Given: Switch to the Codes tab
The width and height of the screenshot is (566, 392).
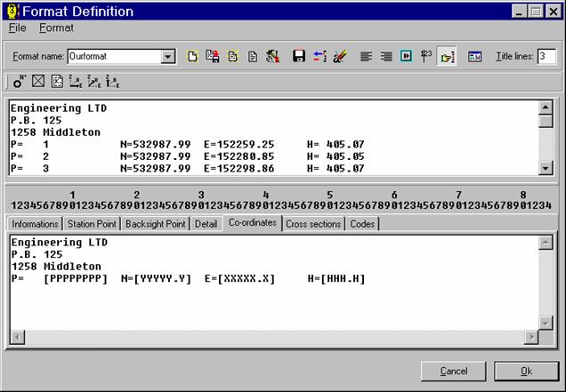Looking at the screenshot, I should [362, 224].
